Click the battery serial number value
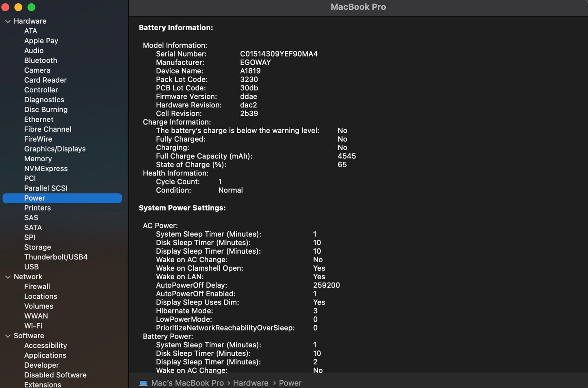Viewport: 588px width, 388px height. (279, 54)
